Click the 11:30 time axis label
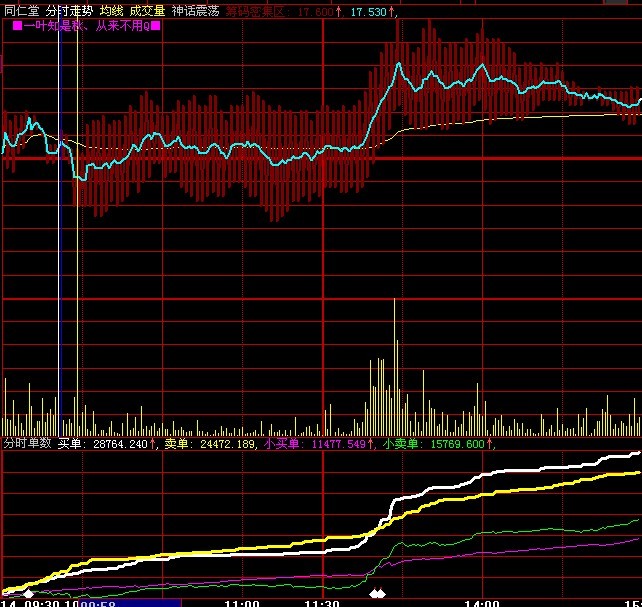Screen dimensions: 642x607 click(322, 604)
